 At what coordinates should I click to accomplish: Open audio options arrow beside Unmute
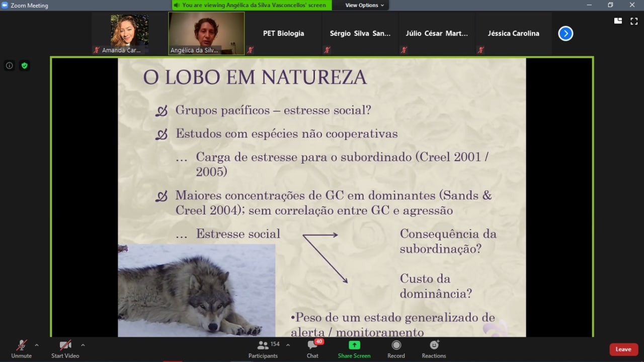[36, 345]
